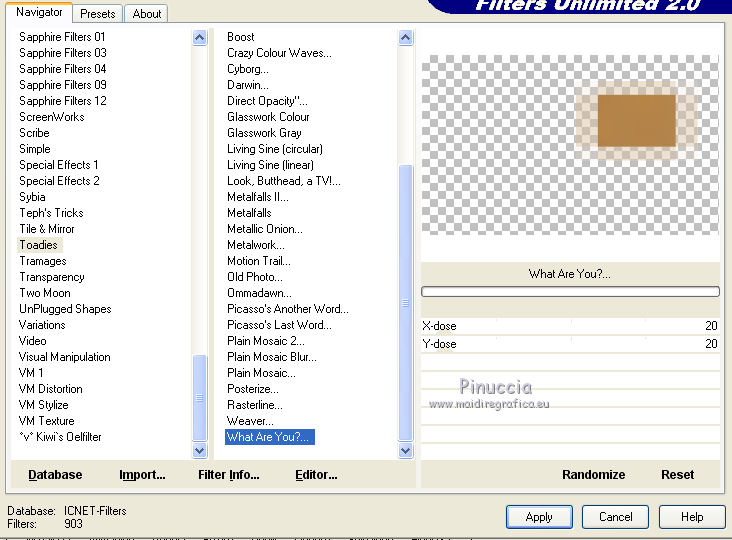Choose the Weaver... effect
The height and width of the screenshot is (540, 732).
(x=250, y=421)
